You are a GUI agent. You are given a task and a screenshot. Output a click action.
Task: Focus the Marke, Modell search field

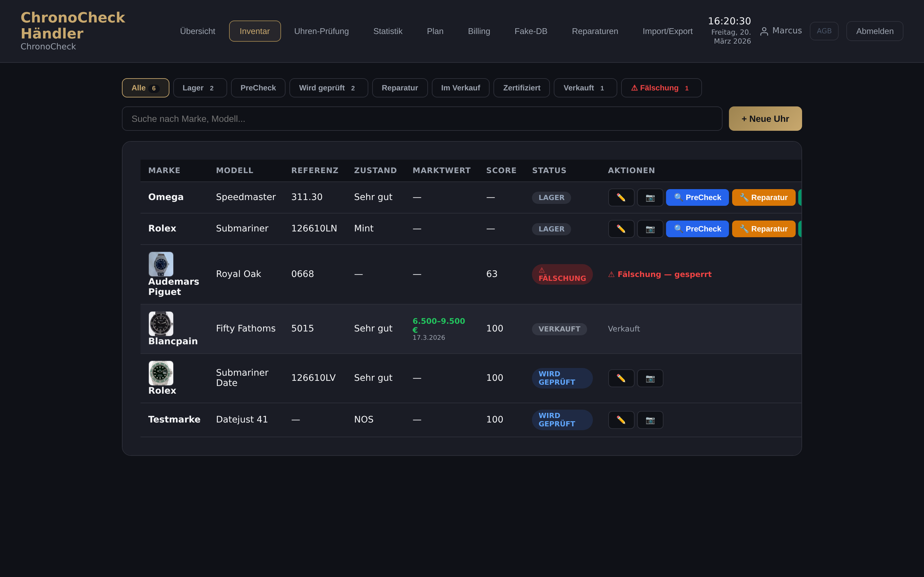[x=422, y=119]
